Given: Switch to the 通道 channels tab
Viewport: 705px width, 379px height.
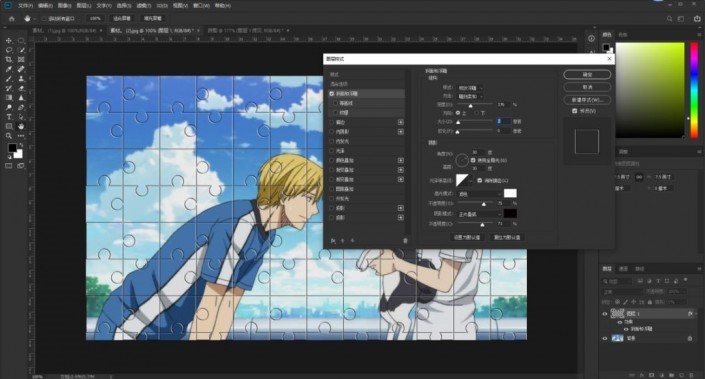Looking at the screenshot, I should (623, 268).
